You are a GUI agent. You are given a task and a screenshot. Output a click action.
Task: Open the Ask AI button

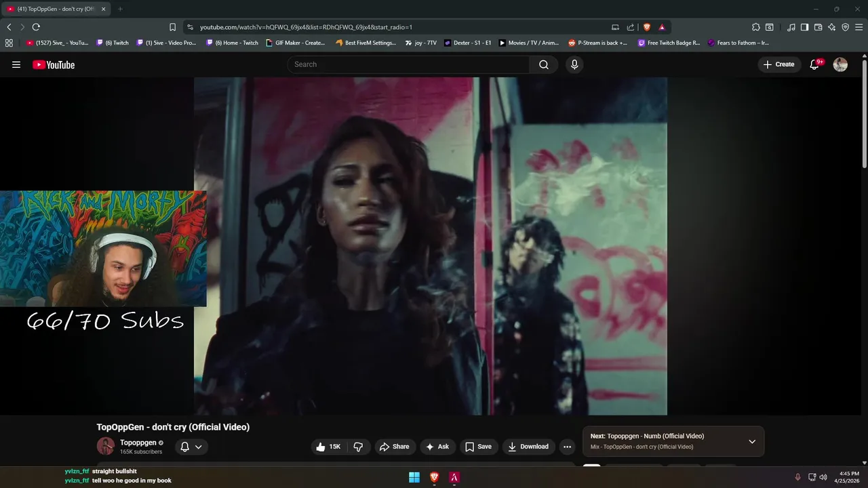pos(437,447)
